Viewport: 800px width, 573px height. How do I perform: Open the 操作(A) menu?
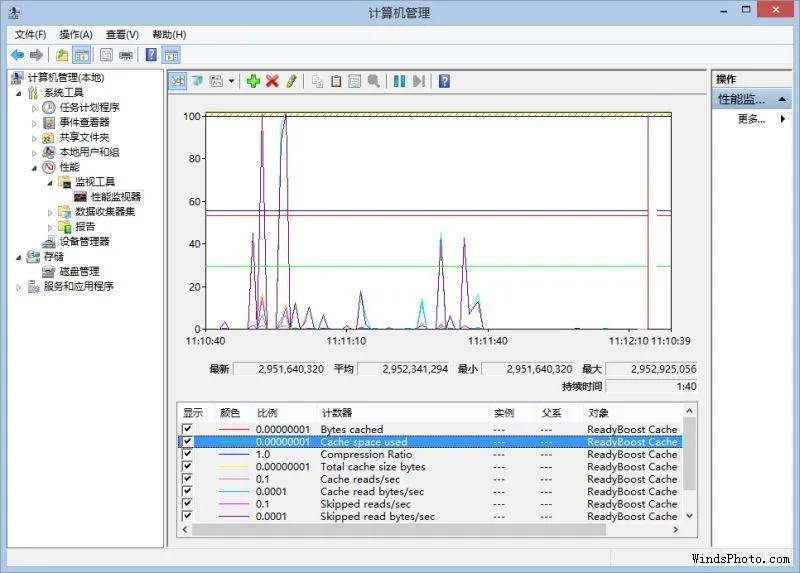(76, 34)
